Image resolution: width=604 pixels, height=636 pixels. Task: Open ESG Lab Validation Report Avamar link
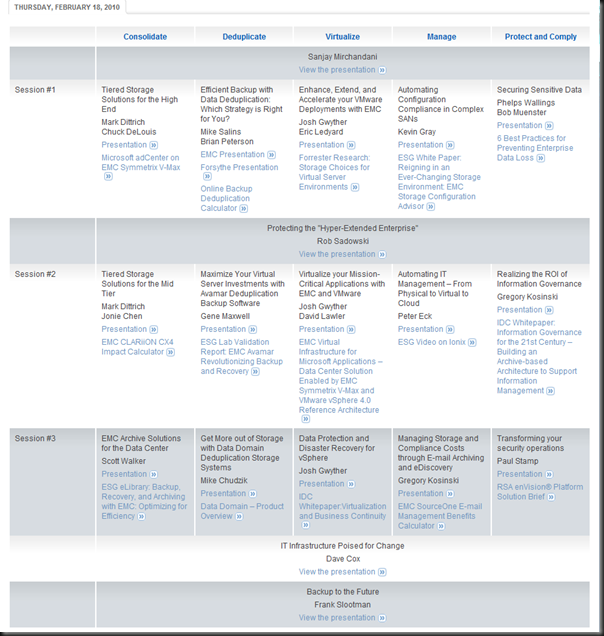241,357
